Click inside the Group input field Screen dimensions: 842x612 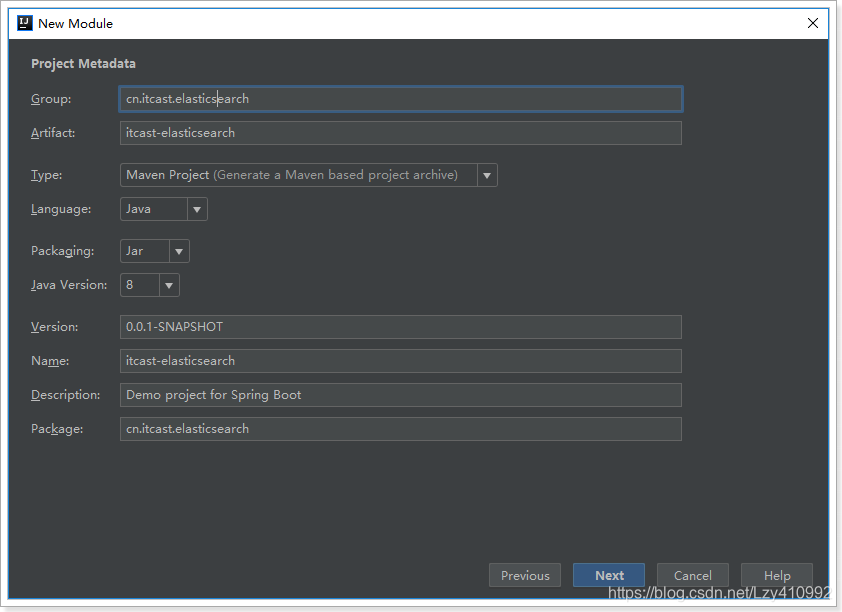tap(400, 98)
